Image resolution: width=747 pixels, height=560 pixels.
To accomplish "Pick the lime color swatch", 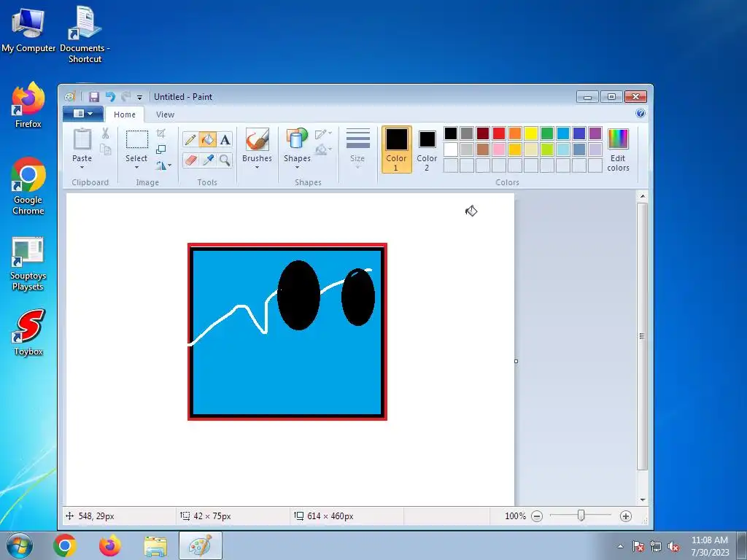I will point(547,149).
